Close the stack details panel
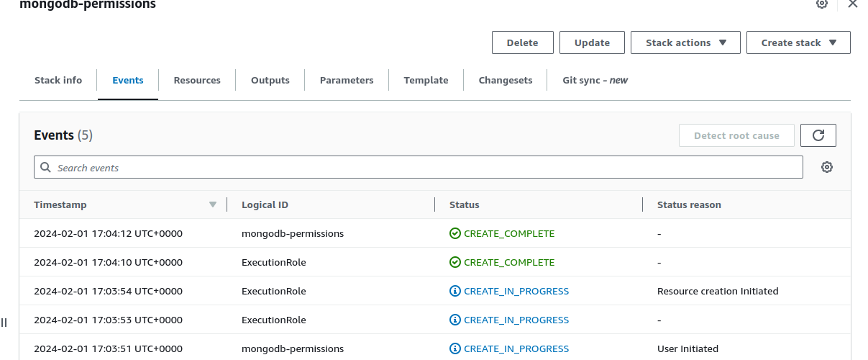 853,4
